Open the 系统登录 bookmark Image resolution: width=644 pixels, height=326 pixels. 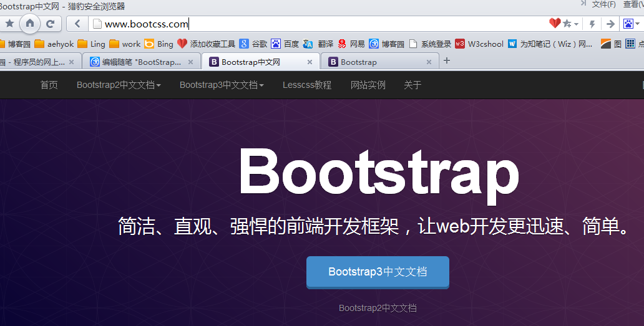click(430, 44)
